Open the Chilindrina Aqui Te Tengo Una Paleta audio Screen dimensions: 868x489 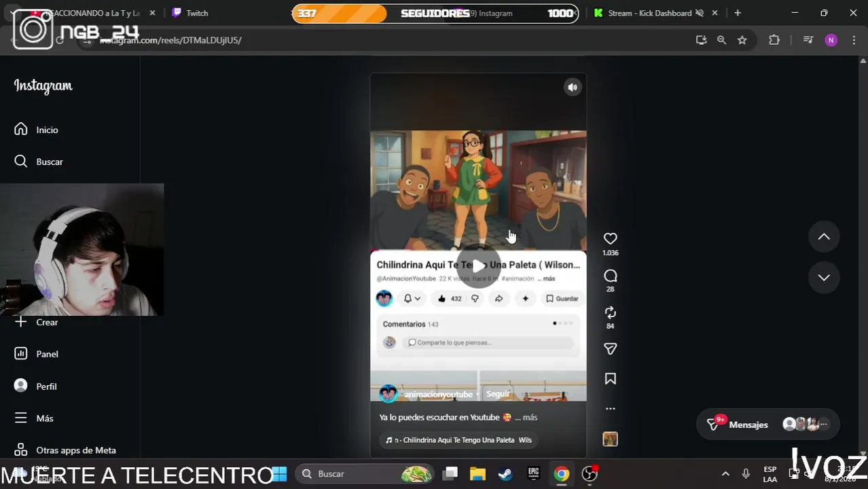tap(458, 440)
